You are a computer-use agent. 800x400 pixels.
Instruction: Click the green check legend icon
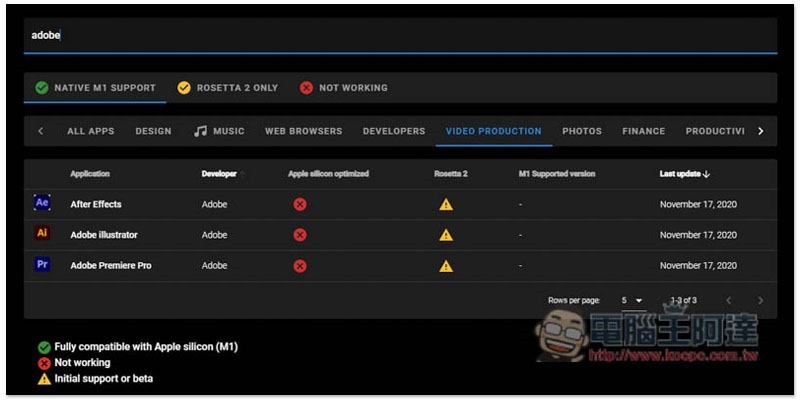tap(44, 347)
